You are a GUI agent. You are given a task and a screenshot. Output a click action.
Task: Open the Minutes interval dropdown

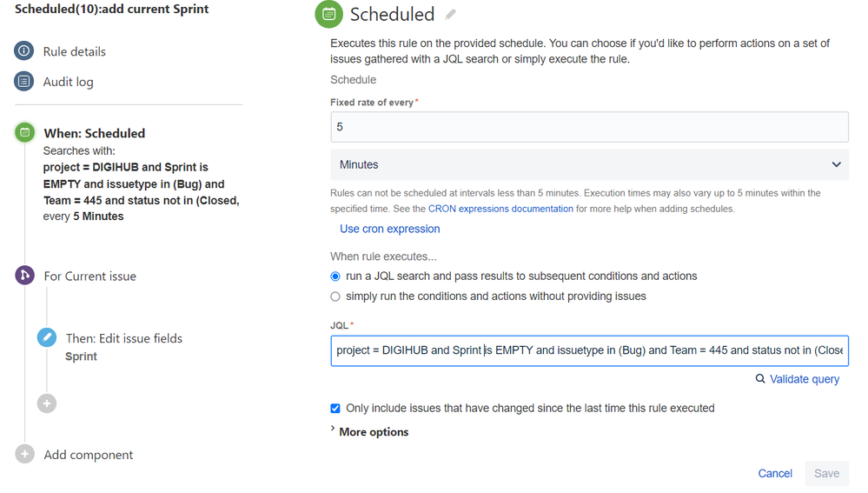coord(590,164)
